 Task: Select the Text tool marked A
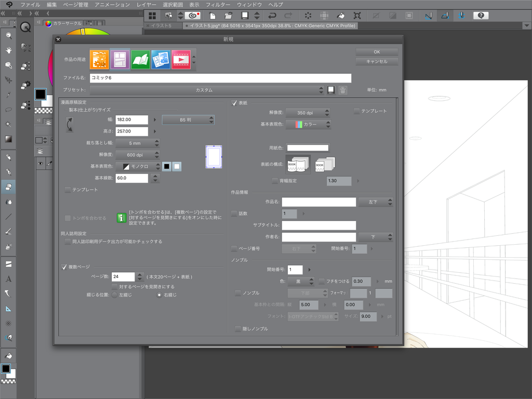click(8, 279)
